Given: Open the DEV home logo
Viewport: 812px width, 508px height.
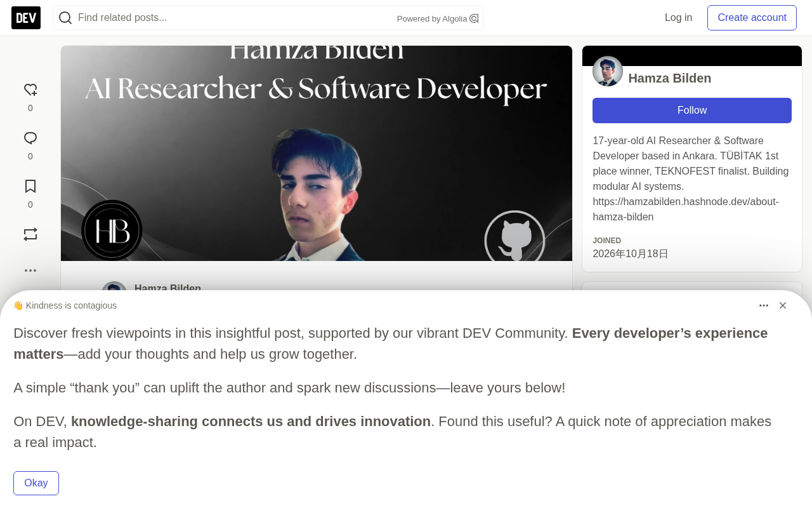Looking at the screenshot, I should pyautogui.click(x=26, y=18).
